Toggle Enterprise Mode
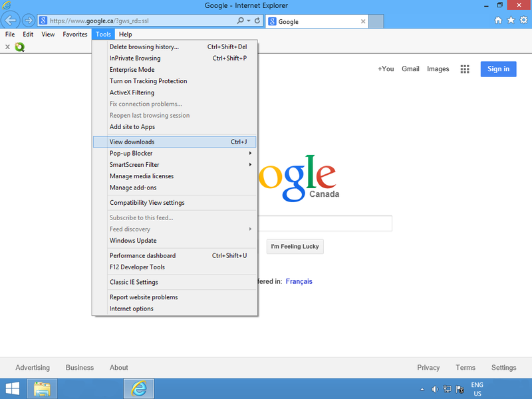Image resolution: width=532 pixels, height=399 pixels. pyautogui.click(x=175, y=70)
